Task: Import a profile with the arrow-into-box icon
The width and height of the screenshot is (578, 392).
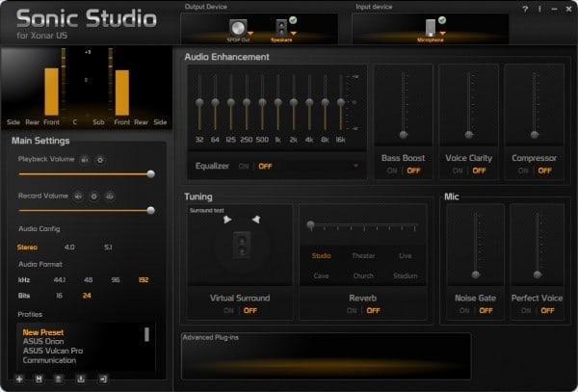Action: [103, 379]
